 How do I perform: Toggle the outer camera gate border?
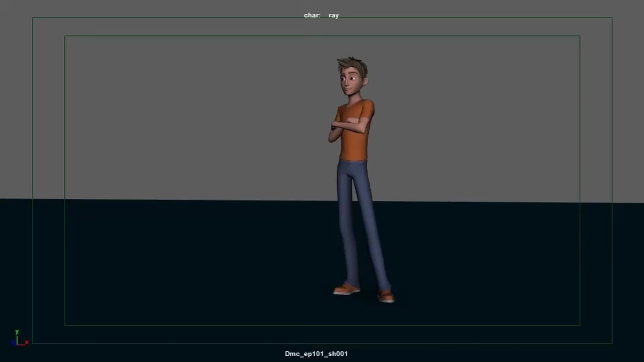(33, 168)
